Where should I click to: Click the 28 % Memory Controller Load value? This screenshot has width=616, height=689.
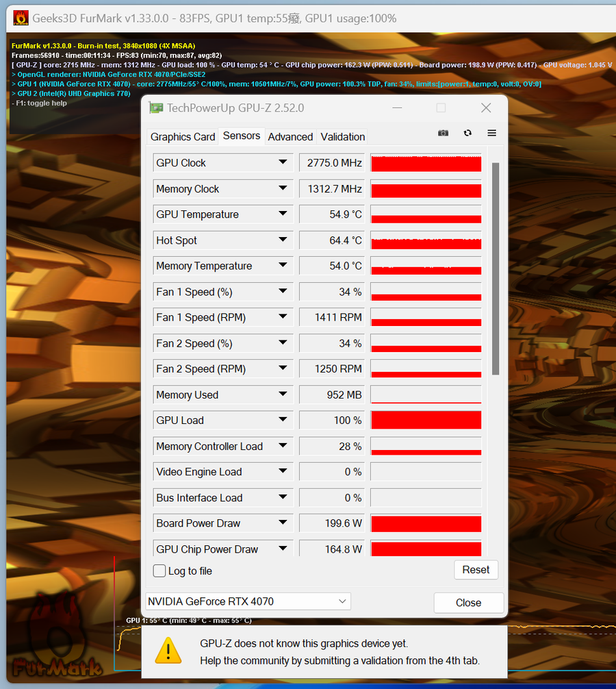(333, 446)
